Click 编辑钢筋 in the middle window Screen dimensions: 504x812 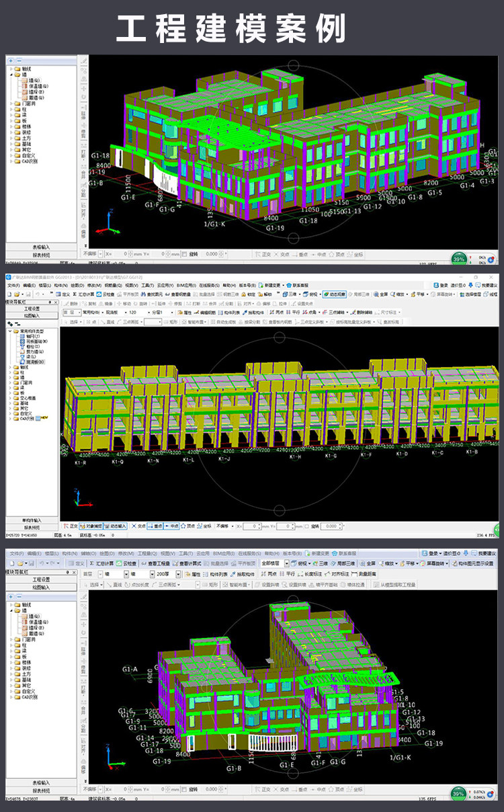(204, 313)
